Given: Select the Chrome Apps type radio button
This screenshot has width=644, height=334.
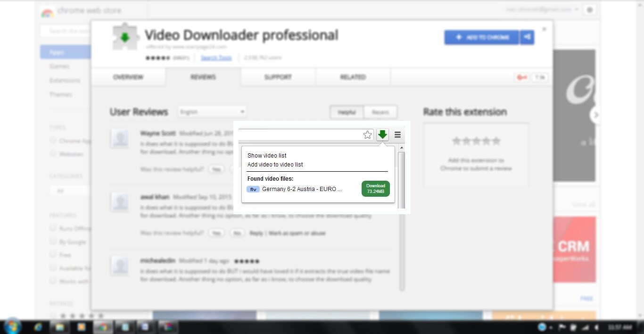Looking at the screenshot, I should pyautogui.click(x=53, y=141).
